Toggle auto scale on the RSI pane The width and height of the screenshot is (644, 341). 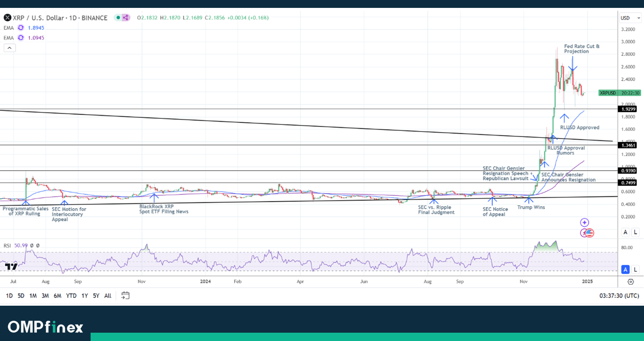click(625, 270)
